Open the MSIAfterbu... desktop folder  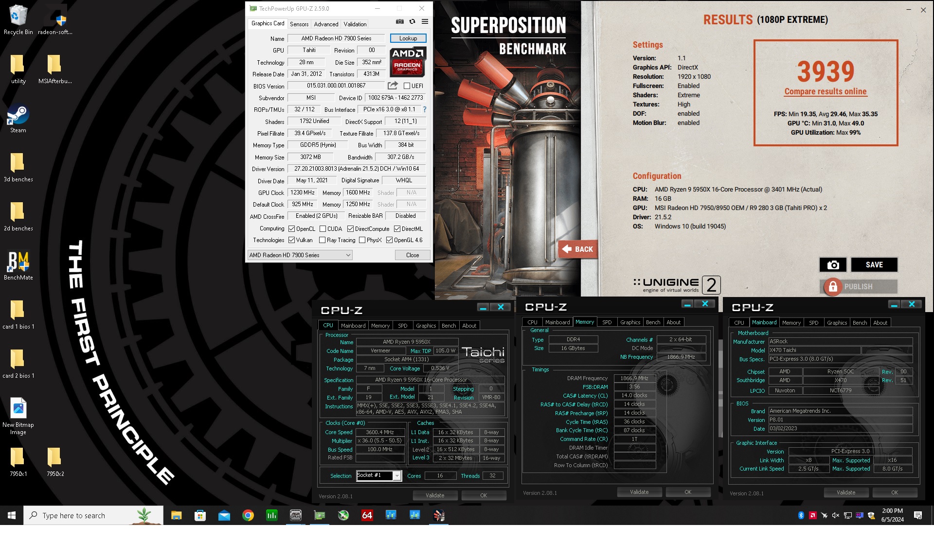[55, 69]
